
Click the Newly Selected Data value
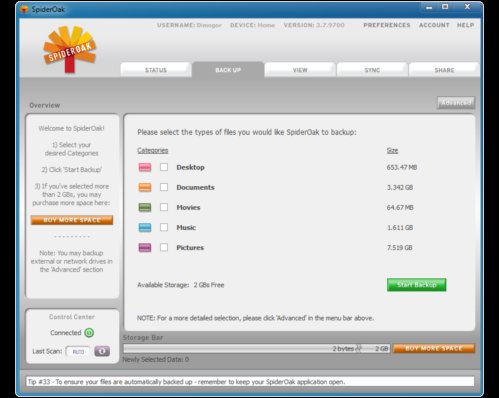pyautogui.click(x=187, y=359)
